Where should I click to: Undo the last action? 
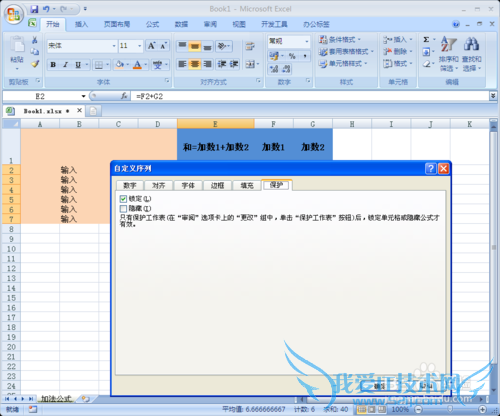tap(46, 9)
